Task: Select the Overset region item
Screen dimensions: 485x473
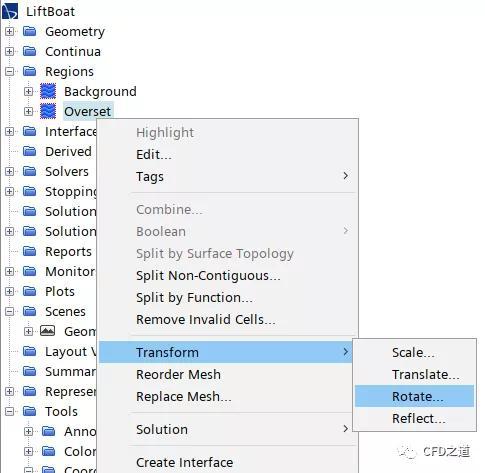Action: click(88, 111)
